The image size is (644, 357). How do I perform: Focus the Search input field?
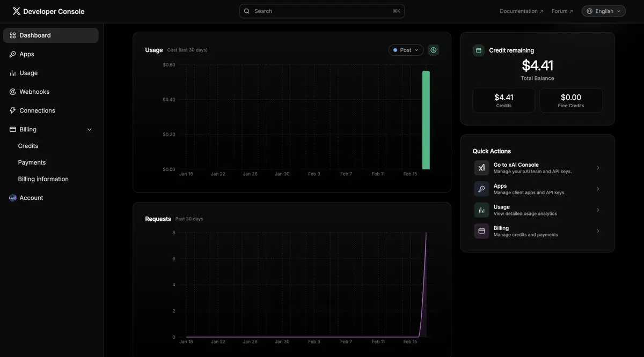tap(322, 11)
